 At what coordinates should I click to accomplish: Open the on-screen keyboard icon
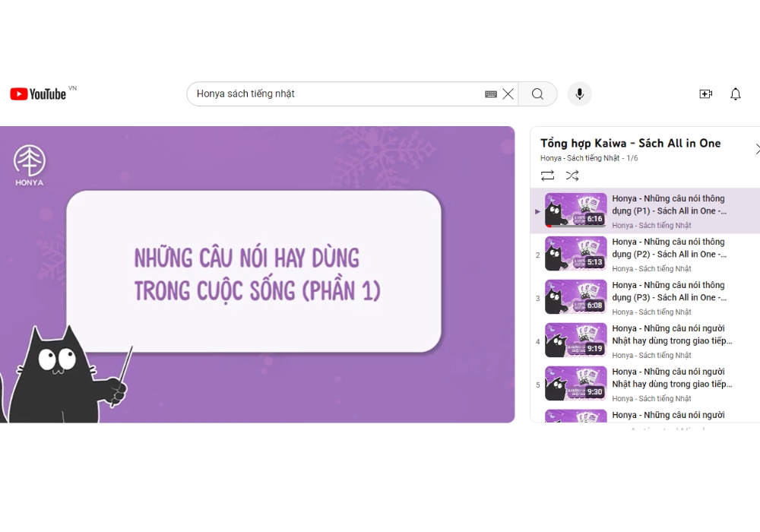[x=491, y=94]
